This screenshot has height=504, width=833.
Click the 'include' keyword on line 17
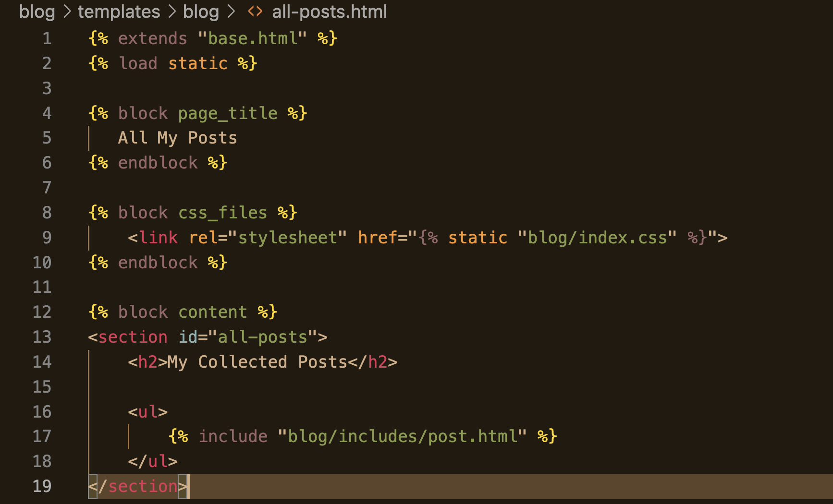pyautogui.click(x=233, y=436)
